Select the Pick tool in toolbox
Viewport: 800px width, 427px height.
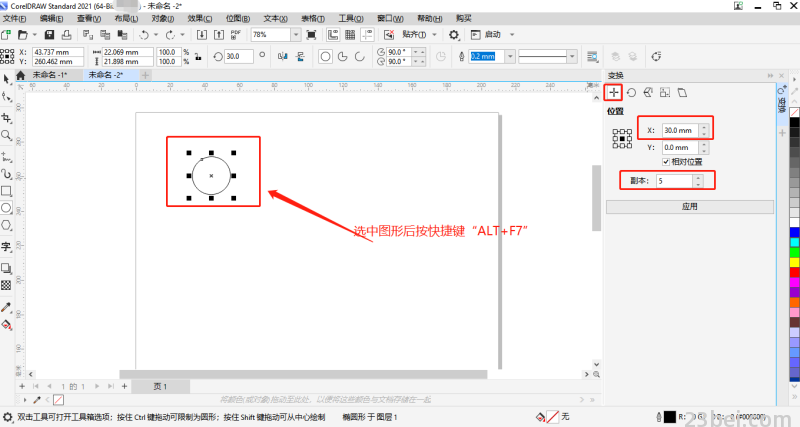[x=6, y=80]
